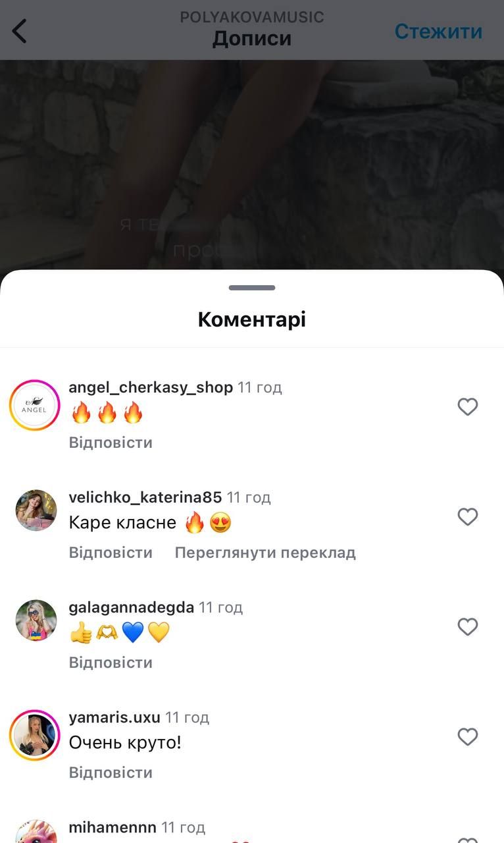The width and height of the screenshot is (504, 843).
Task: Tap mihamennn's profile avatar
Action: (x=36, y=831)
